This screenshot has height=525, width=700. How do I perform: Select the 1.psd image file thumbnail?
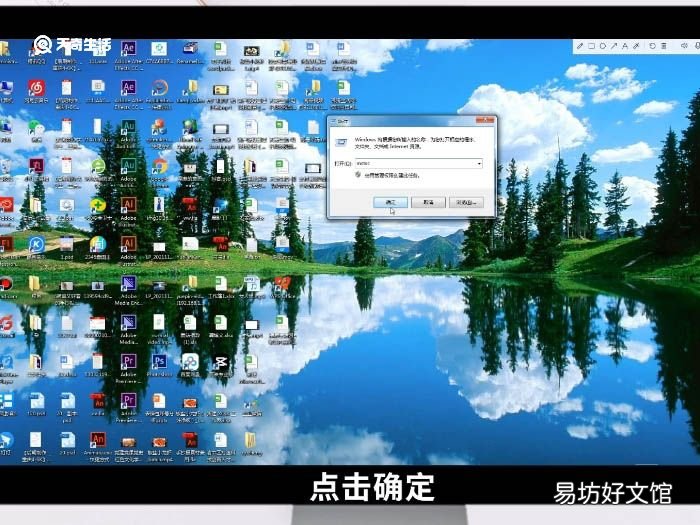pos(67,245)
